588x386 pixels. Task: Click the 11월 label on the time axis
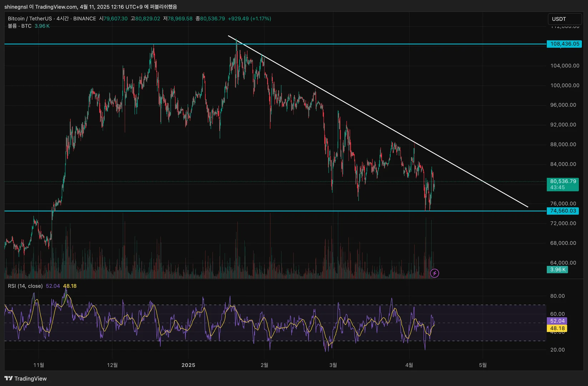click(x=39, y=365)
